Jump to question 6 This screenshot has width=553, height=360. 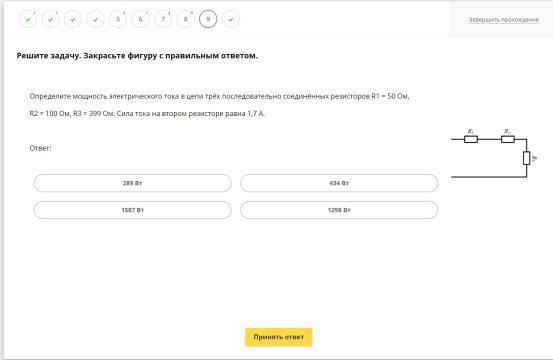141,19
